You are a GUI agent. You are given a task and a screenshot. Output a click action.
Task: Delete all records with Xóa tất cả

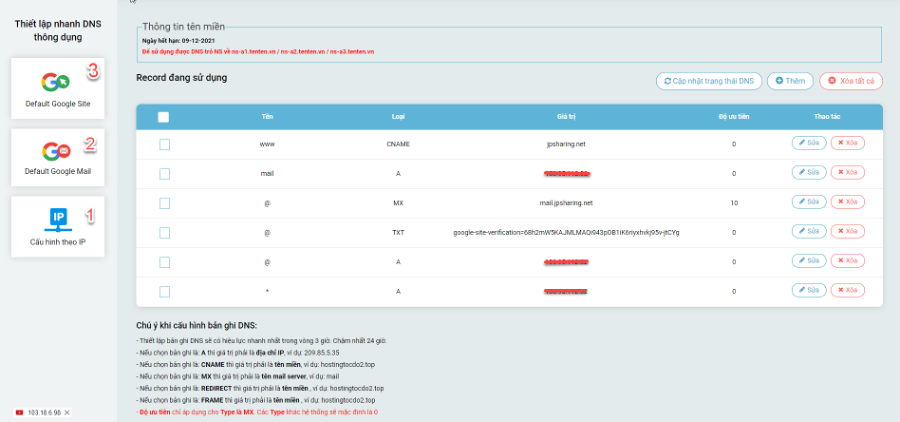[851, 81]
